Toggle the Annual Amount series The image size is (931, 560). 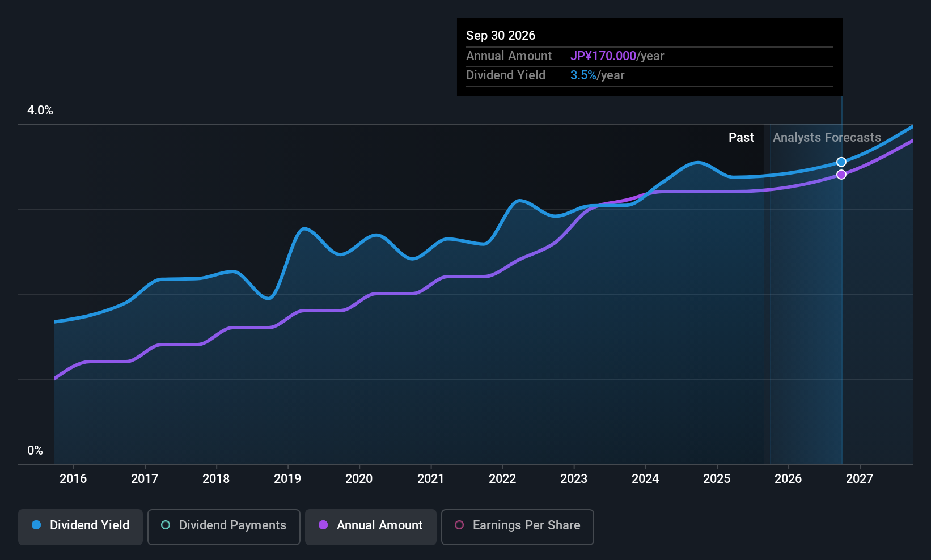click(371, 525)
